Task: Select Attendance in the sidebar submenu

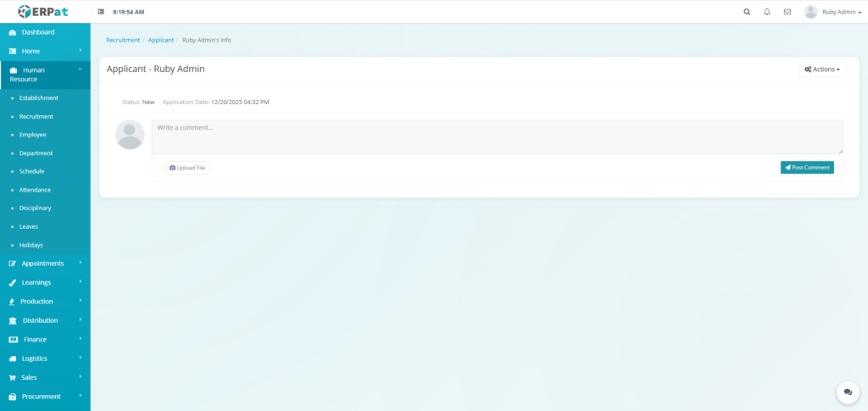Action: (x=35, y=190)
